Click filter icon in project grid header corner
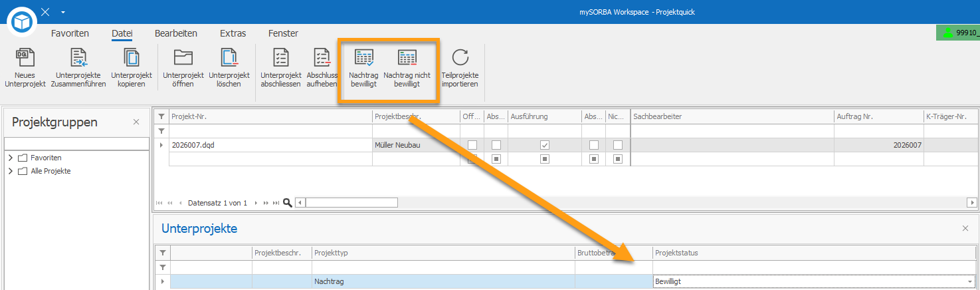 pyautogui.click(x=161, y=116)
